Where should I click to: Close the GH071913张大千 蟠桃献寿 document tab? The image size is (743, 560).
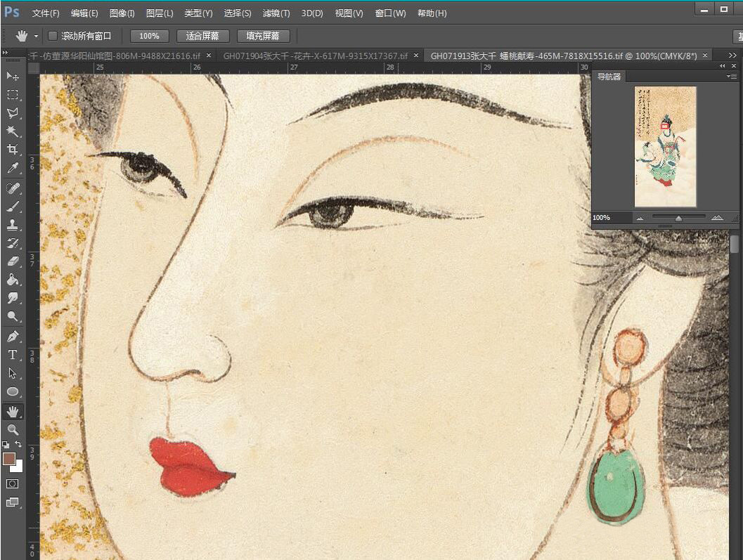coord(705,56)
